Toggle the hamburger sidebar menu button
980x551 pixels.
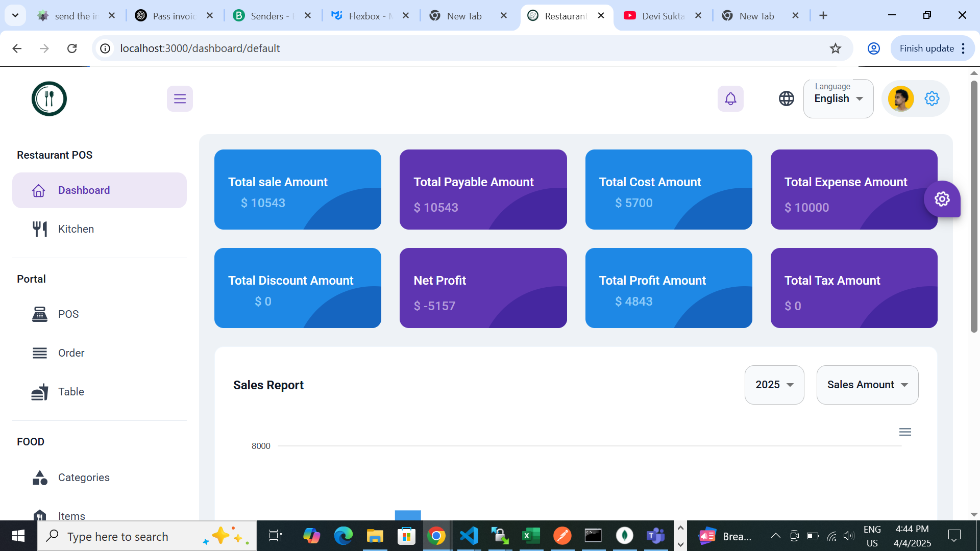pyautogui.click(x=180, y=98)
